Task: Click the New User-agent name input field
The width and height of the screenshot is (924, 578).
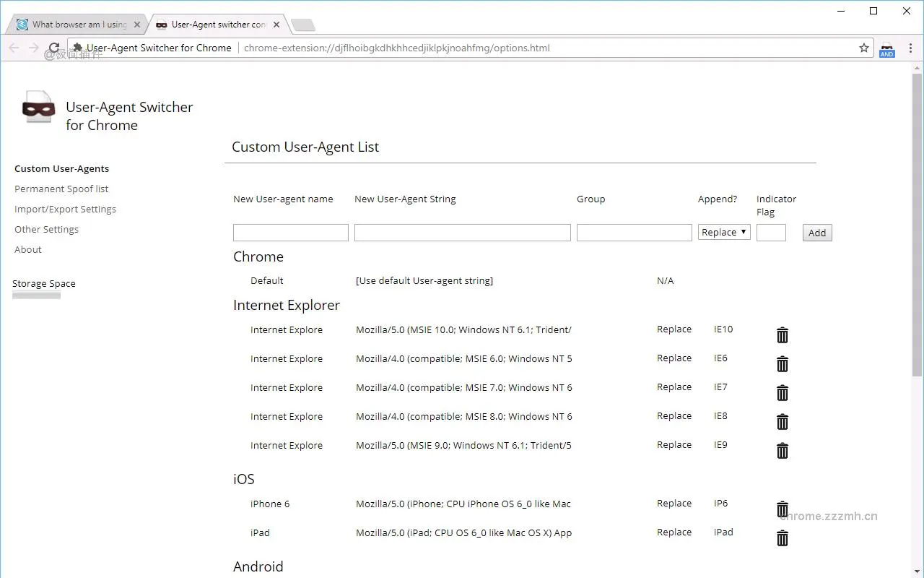Action: (290, 232)
